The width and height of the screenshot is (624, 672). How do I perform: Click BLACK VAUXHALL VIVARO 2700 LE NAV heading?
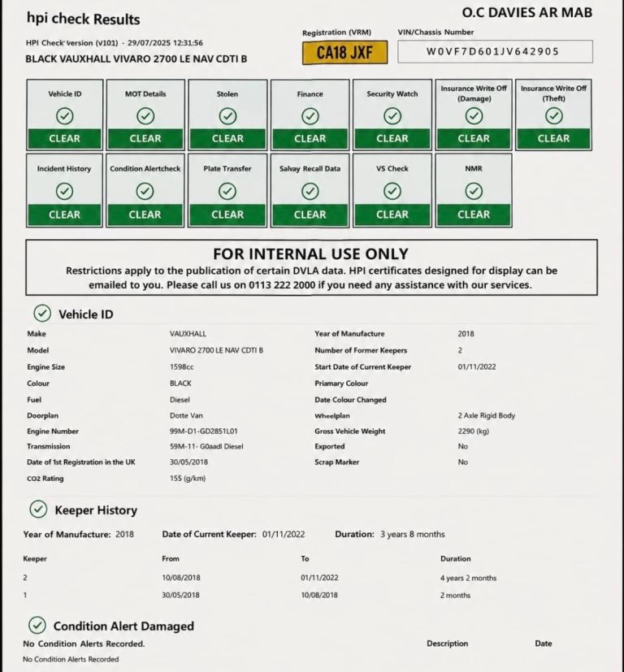[136, 59]
